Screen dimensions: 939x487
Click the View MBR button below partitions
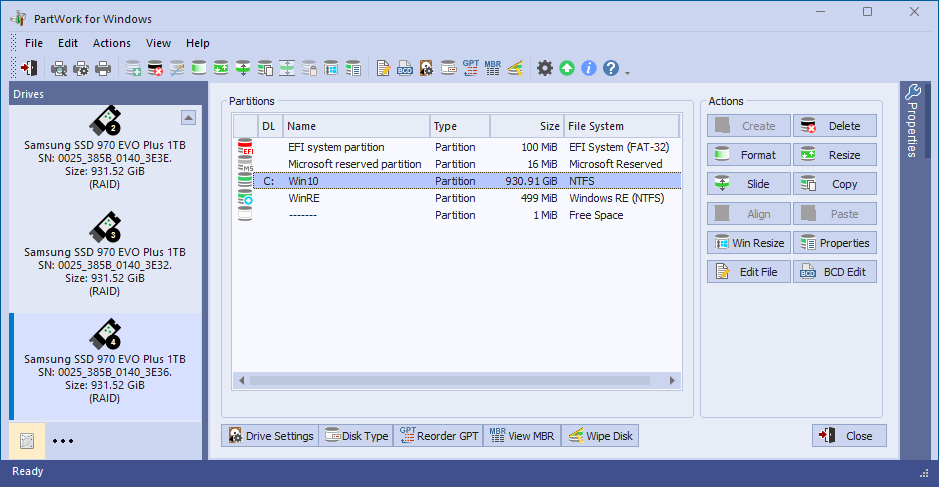(522, 435)
